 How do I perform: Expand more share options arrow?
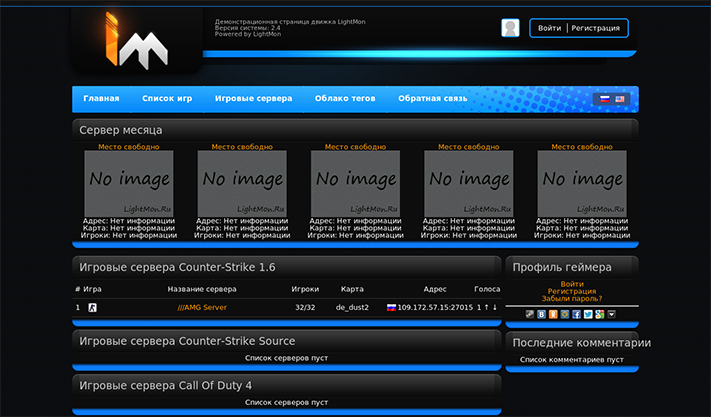611,314
